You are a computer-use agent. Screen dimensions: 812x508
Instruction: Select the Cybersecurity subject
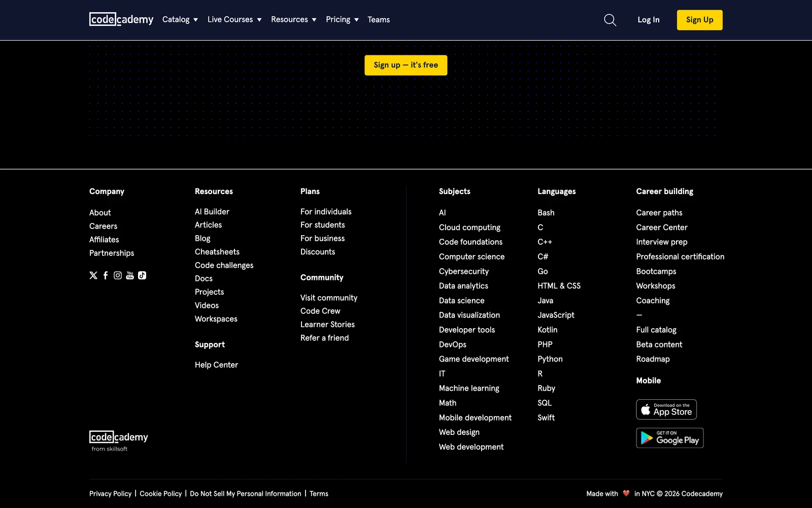[464, 271]
